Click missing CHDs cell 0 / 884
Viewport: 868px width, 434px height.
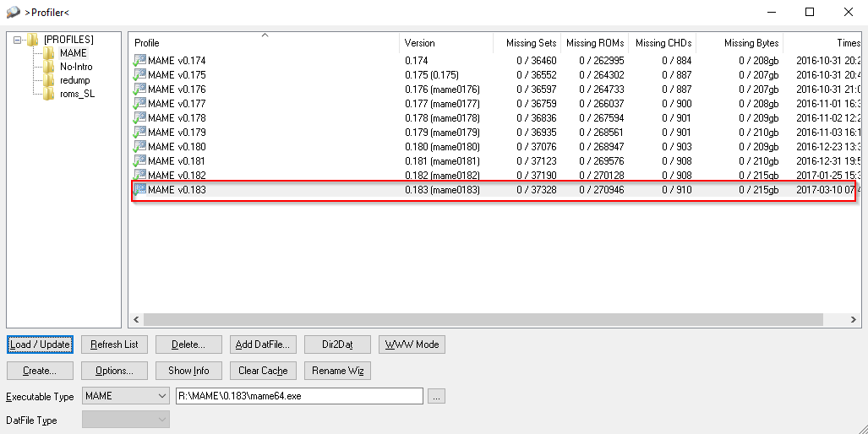(676, 60)
